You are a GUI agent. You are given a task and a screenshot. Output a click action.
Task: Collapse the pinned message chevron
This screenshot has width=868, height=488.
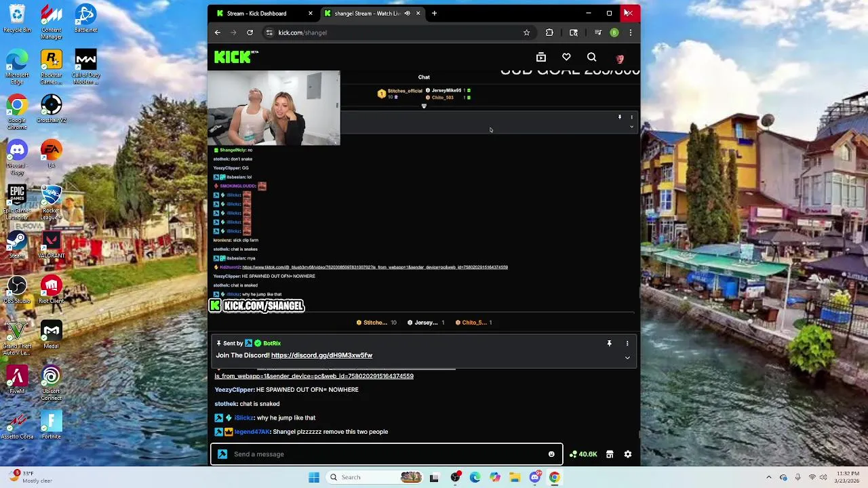click(x=627, y=358)
